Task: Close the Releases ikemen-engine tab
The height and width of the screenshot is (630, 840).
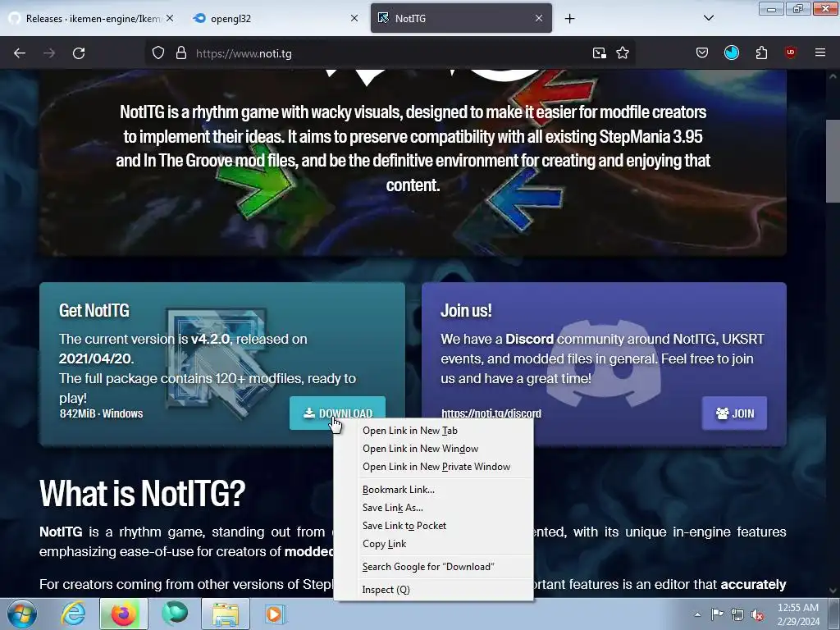Action: point(169,18)
